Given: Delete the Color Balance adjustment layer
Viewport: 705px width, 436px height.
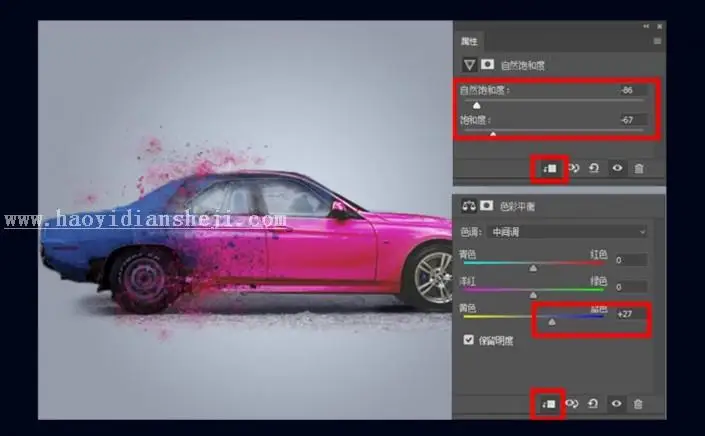Looking at the screenshot, I should (638, 404).
